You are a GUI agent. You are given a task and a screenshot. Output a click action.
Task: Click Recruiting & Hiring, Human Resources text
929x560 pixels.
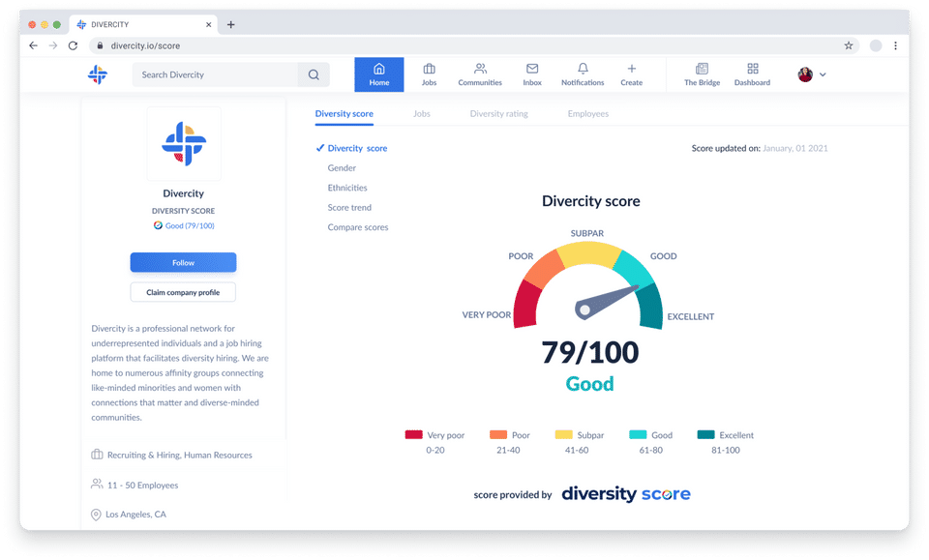click(x=180, y=455)
